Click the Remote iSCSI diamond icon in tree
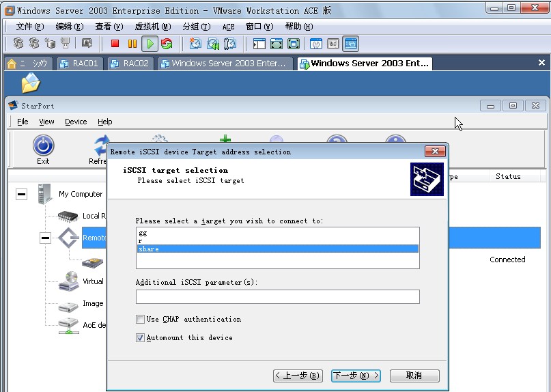Image resolution: width=551 pixels, height=392 pixels. pyautogui.click(x=68, y=238)
